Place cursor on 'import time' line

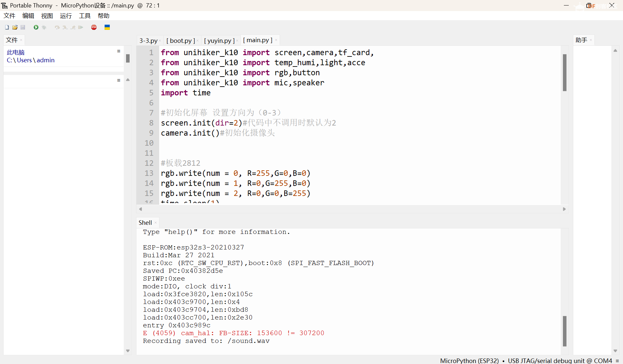185,93
